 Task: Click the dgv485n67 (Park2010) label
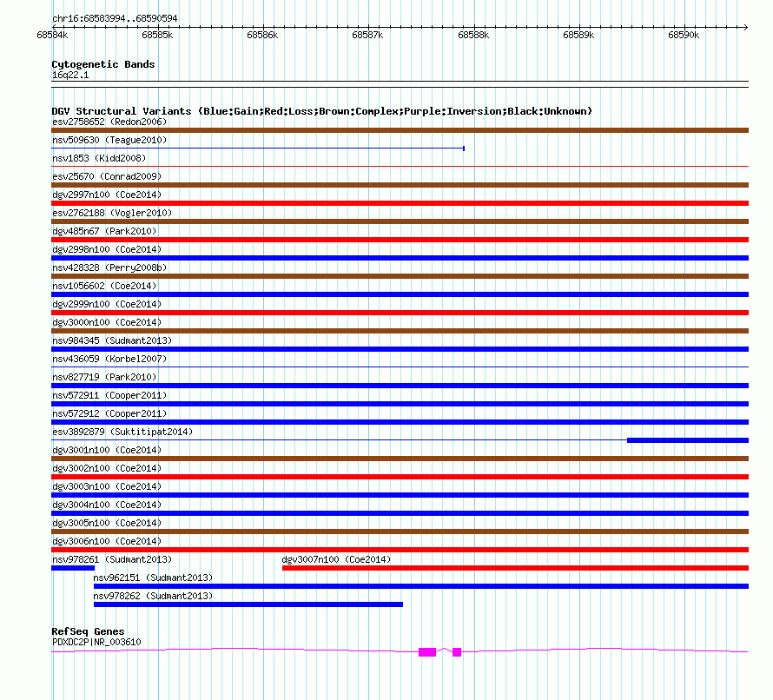[x=104, y=231]
